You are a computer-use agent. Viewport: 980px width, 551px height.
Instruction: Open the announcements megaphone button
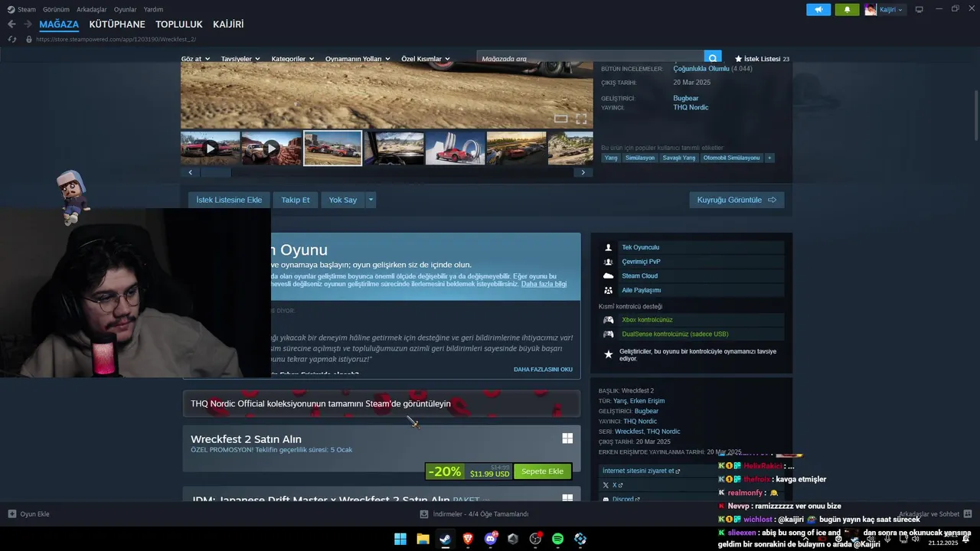tap(818, 9)
